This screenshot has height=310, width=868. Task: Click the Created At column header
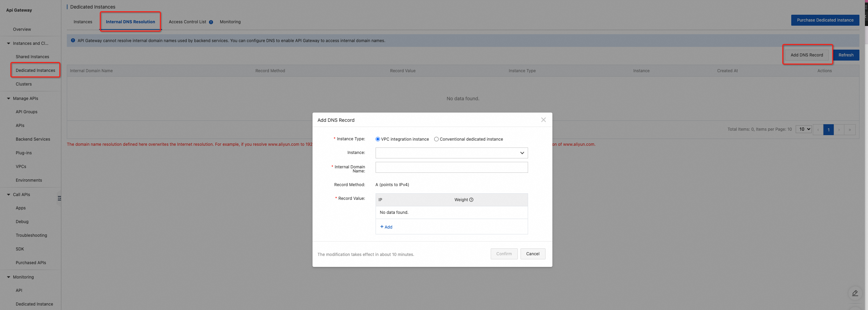click(728, 71)
